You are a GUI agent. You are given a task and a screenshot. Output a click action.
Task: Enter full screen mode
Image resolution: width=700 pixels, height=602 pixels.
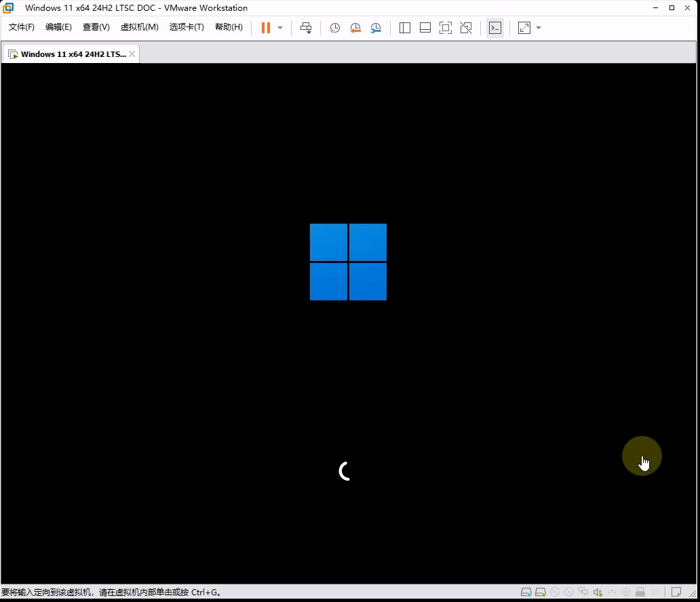click(x=446, y=28)
